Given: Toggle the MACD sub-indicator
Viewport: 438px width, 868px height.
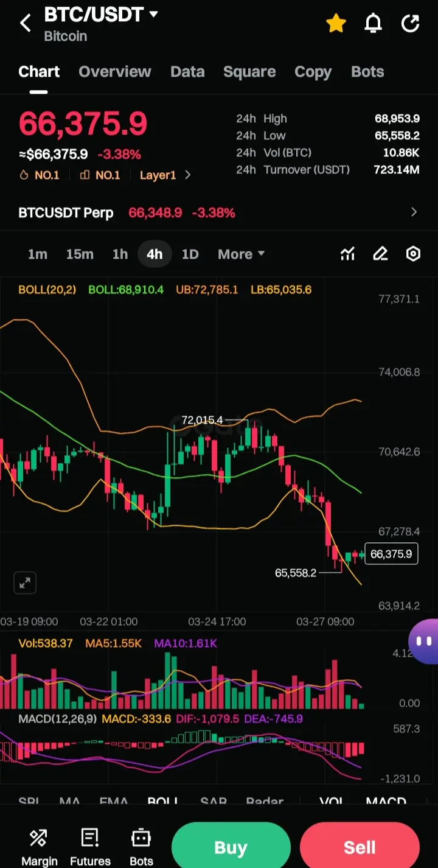Looking at the screenshot, I should click(386, 800).
